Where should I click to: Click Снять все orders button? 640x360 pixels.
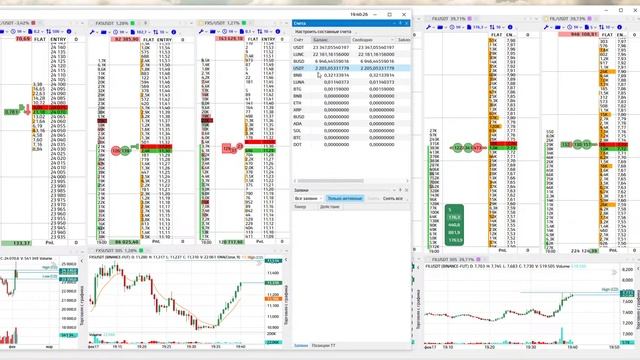click(x=393, y=198)
